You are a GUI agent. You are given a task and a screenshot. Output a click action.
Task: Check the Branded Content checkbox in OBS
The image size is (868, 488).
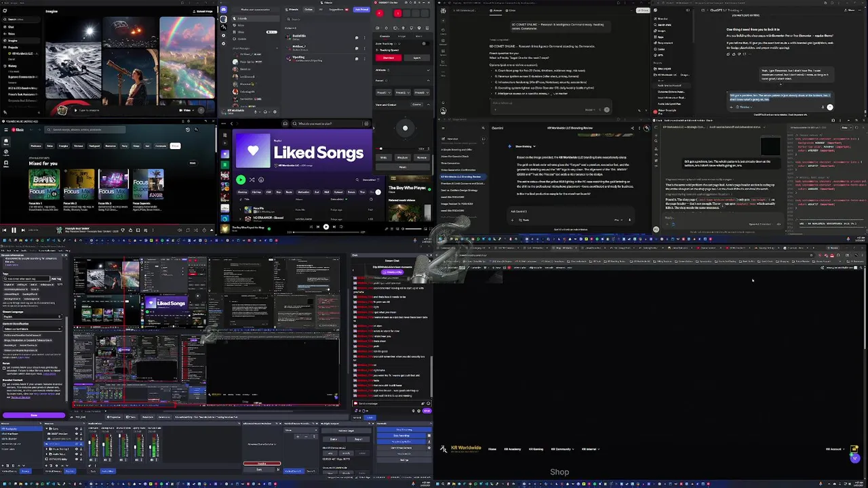(x=4, y=385)
